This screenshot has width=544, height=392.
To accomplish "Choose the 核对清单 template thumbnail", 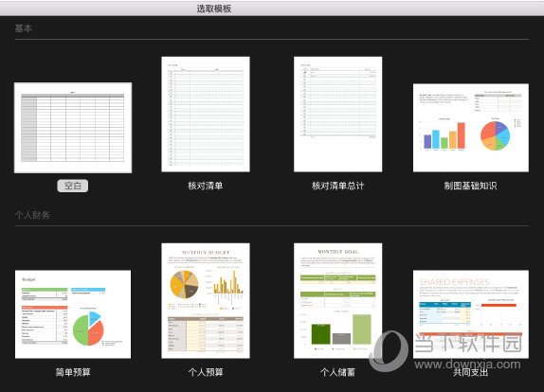I will coord(206,114).
